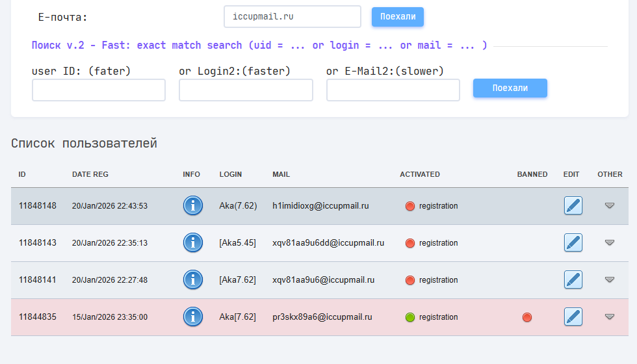637x364 pixels.
Task: Click green activation indicator for user 11844835
Action: [410, 317]
